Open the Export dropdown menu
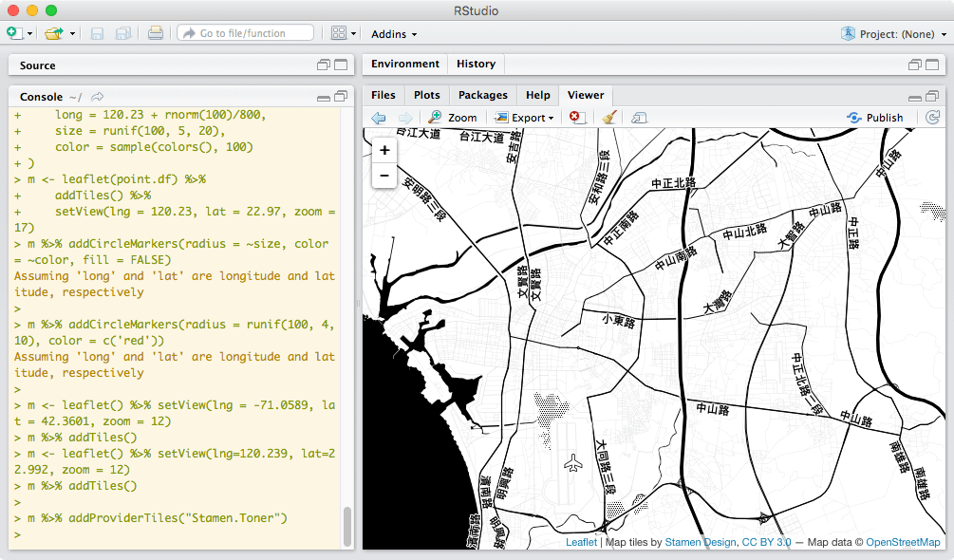Image resolution: width=954 pixels, height=560 pixels. 525,118
